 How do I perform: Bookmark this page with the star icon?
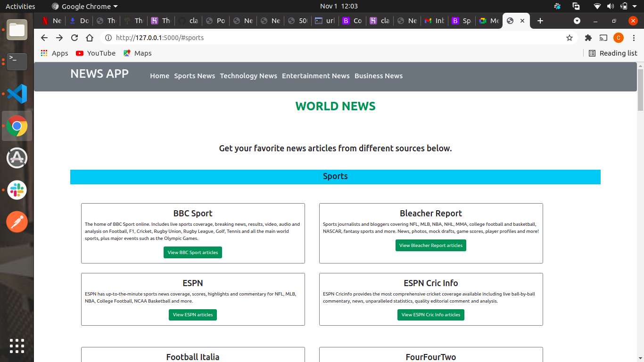570,38
